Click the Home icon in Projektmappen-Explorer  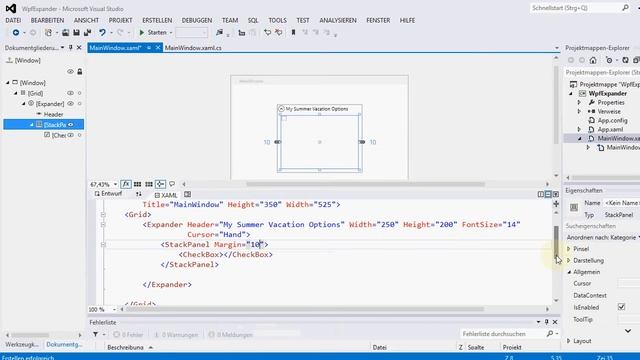click(593, 60)
